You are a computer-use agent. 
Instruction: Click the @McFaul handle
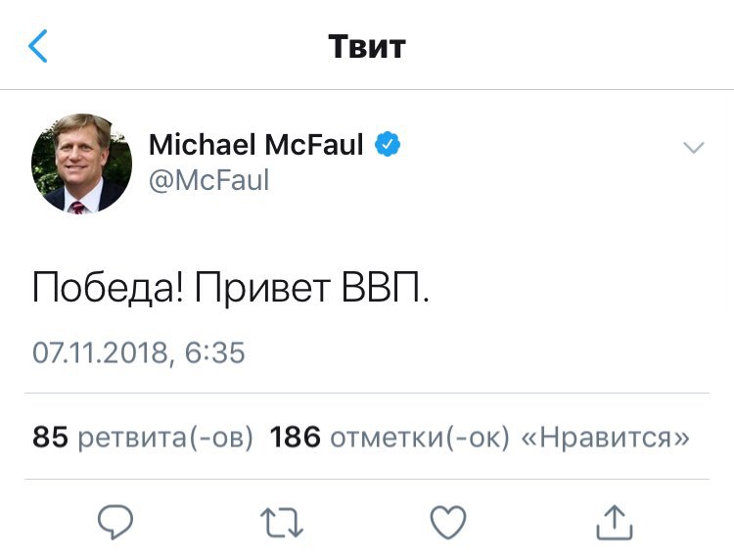click(208, 181)
